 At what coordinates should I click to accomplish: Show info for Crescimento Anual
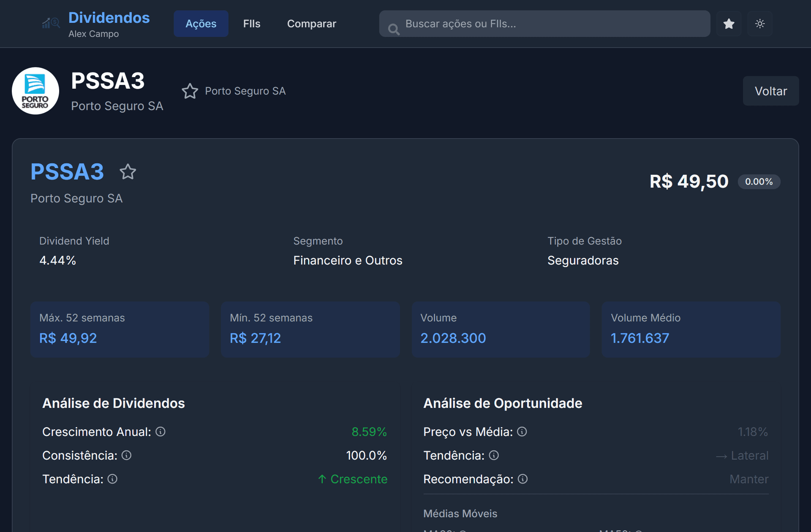(x=161, y=432)
